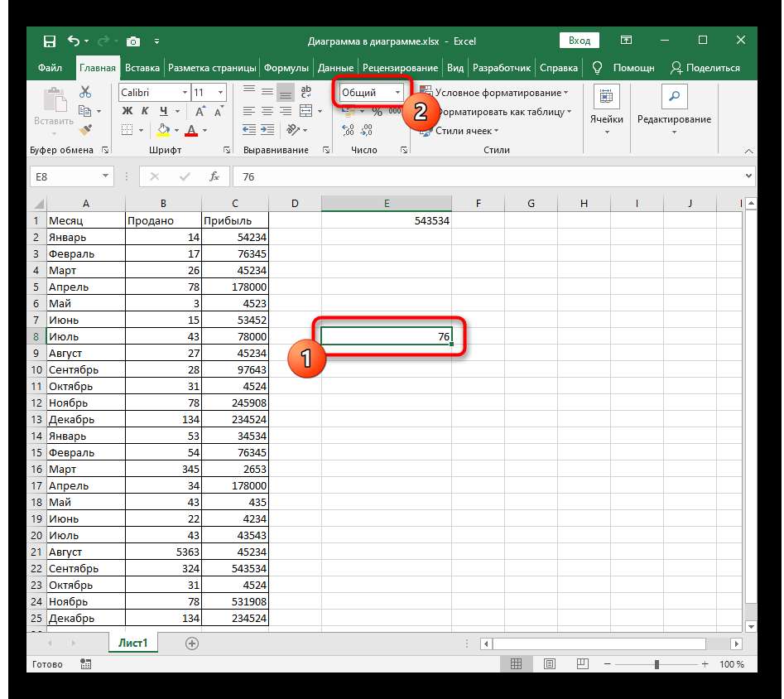Toggle bold formatting (Ж)

(127, 111)
